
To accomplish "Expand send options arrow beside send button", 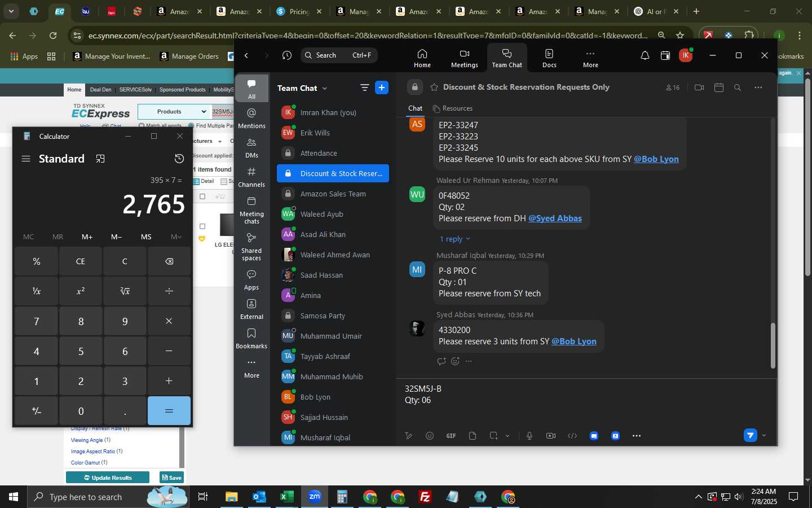I will (764, 435).
